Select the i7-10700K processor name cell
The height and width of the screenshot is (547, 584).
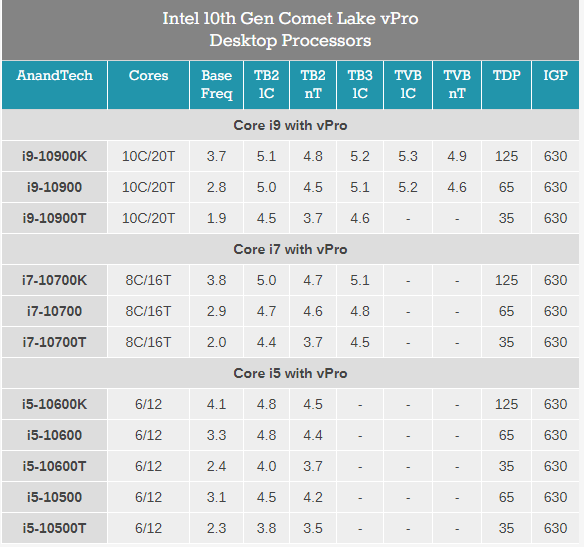(x=54, y=280)
